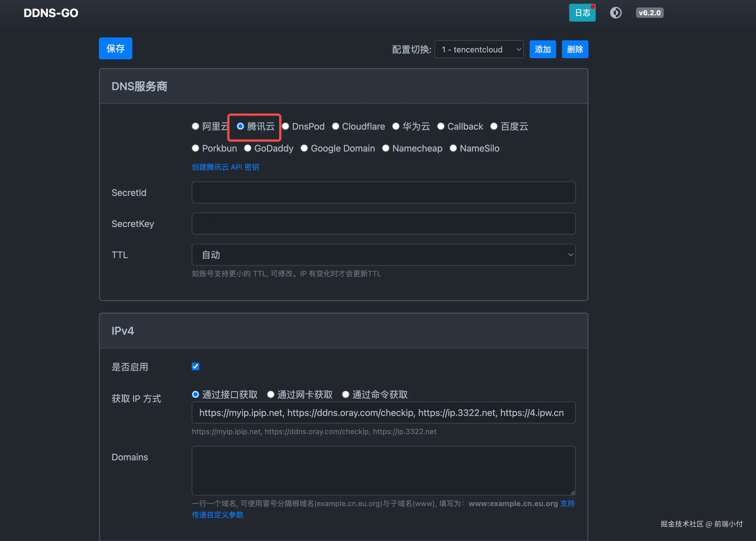
Task: Click the DDNS-GO logo title
Action: [x=51, y=13]
